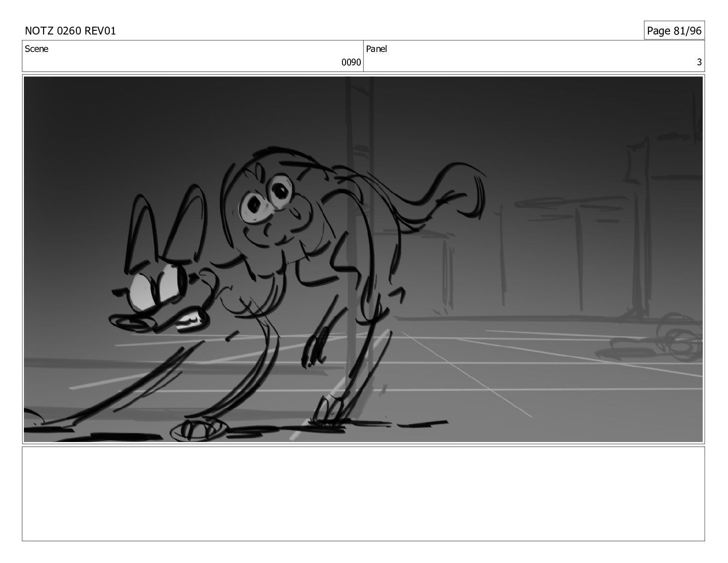Click the 'Page 81/96' page indicator
The width and height of the screenshot is (728, 563).
[674, 31]
